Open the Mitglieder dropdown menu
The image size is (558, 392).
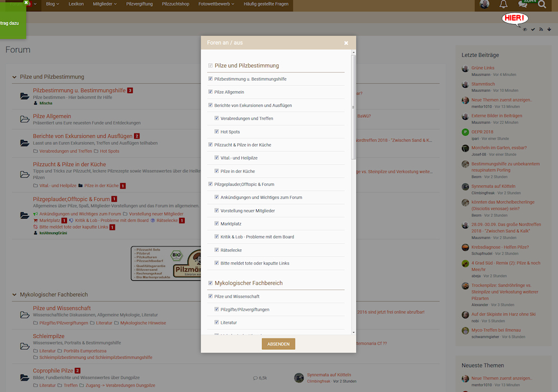pyautogui.click(x=105, y=4)
